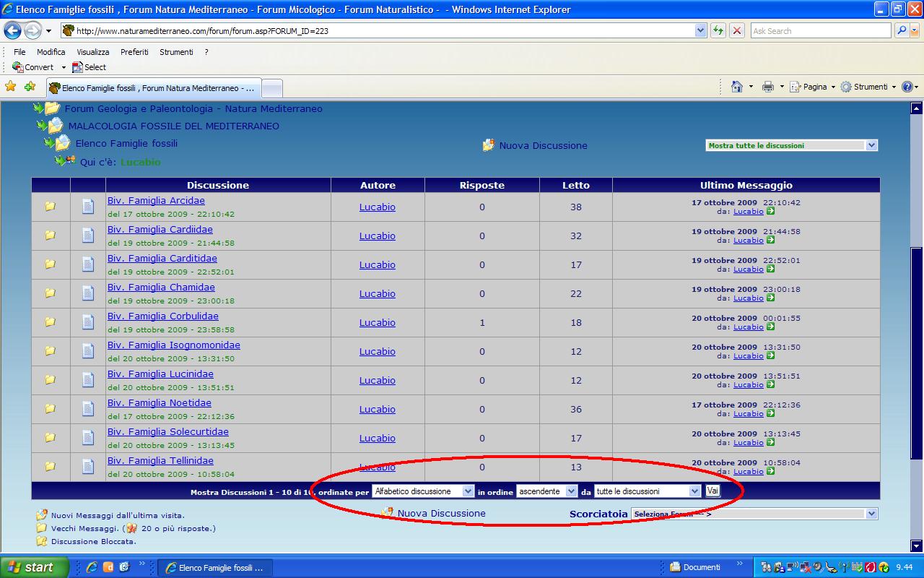
Task: Open the Preferiti menu
Action: coord(134,52)
